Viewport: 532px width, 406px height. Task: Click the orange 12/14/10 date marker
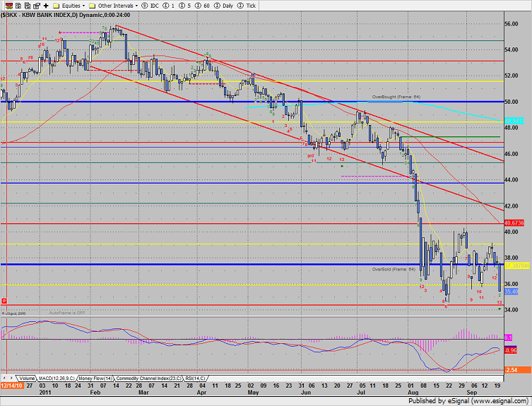11,386
